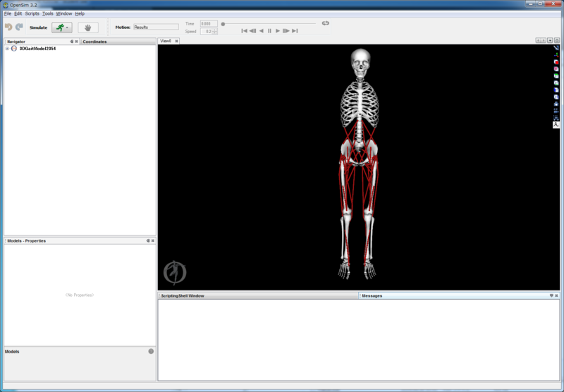Minimize the Navigator panel
The image size is (564, 392).
click(x=72, y=42)
